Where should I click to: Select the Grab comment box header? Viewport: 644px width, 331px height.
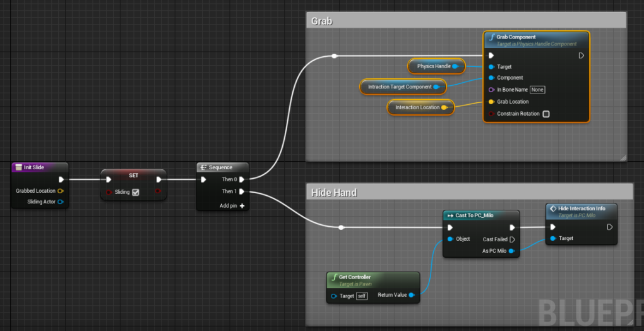click(466, 21)
